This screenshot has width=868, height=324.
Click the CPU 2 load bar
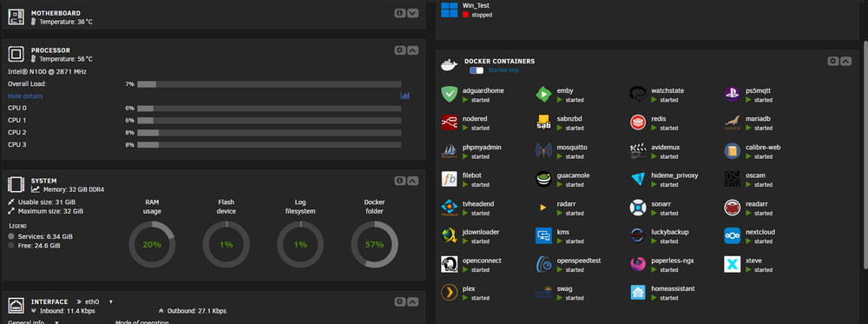pyautogui.click(x=269, y=133)
